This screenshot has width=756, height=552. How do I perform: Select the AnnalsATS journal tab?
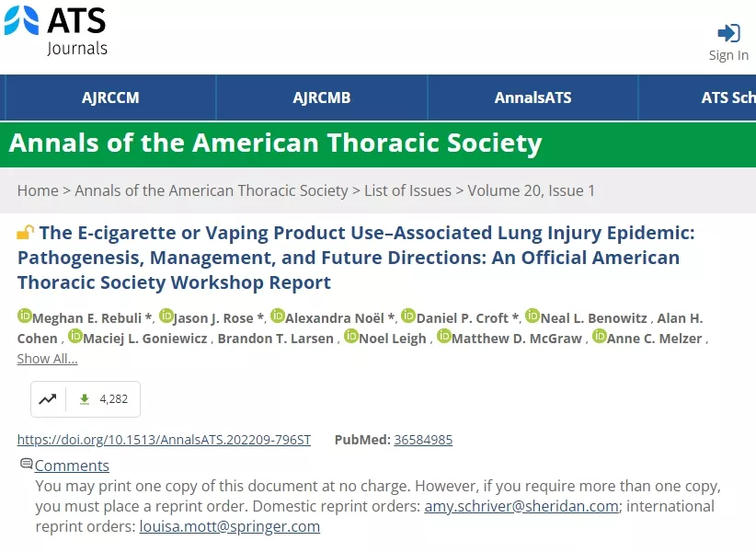(x=533, y=98)
